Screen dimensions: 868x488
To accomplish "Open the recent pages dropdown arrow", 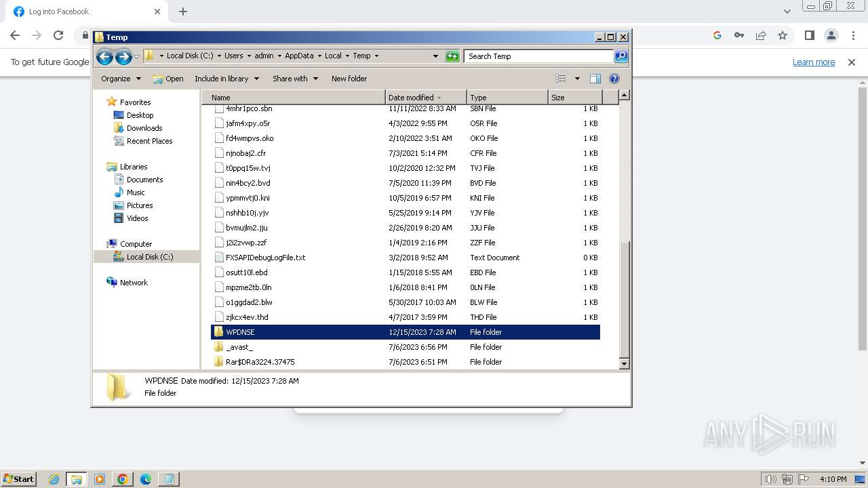I will (x=136, y=57).
